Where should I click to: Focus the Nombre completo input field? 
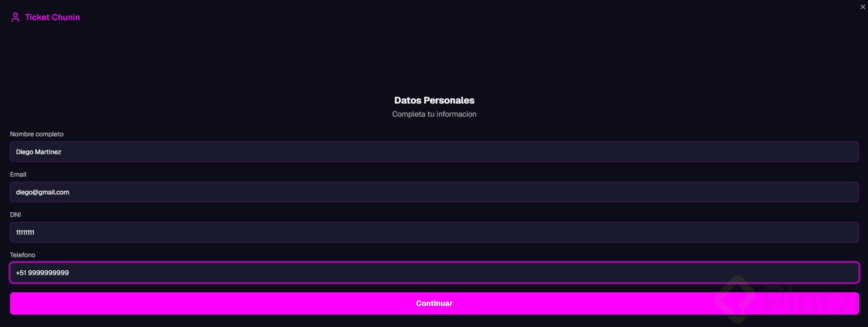pos(434,152)
